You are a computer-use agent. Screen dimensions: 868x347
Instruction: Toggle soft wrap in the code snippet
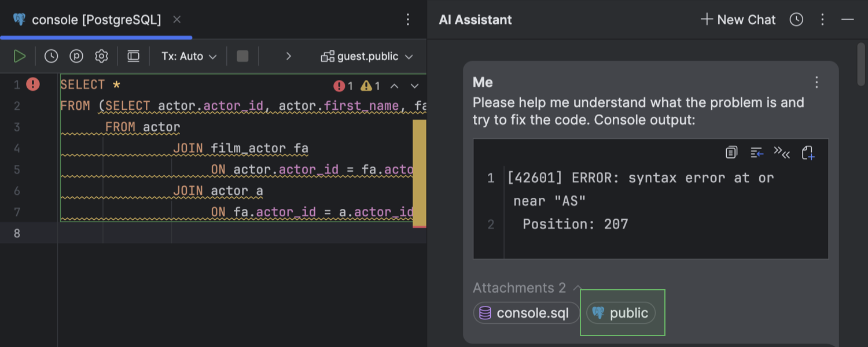pos(757,153)
